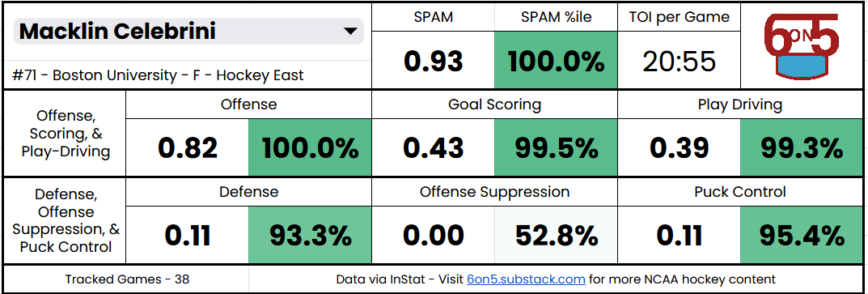Select the Play Driving 99.3% cell
Screen dimensions: 868x294
[x=802, y=147]
